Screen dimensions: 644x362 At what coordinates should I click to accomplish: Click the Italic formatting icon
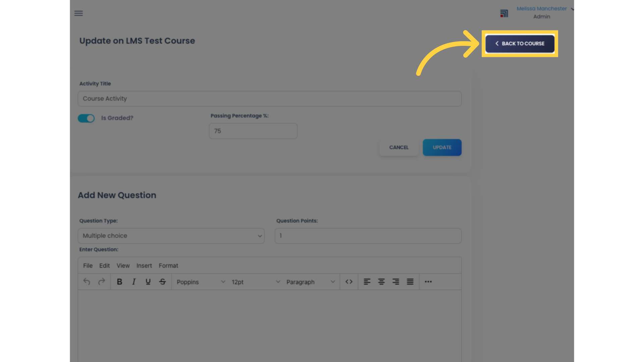[133, 282]
